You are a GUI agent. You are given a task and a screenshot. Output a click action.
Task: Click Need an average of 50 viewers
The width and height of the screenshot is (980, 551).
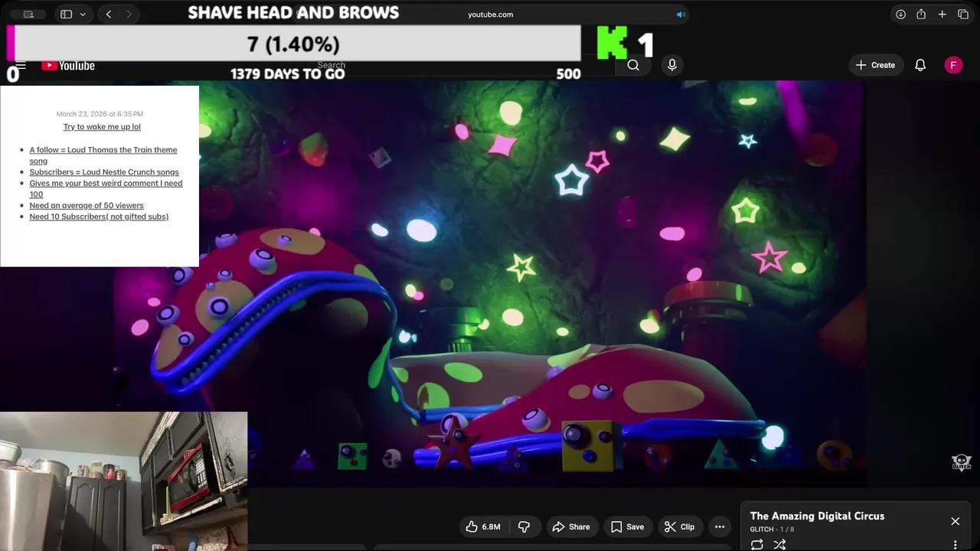(x=87, y=205)
